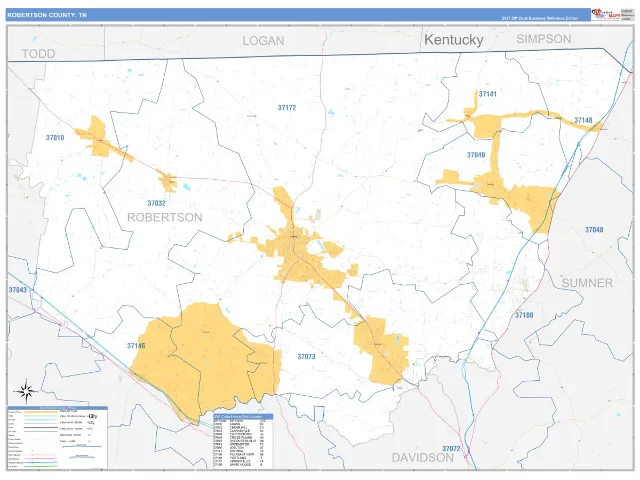Select the 'SIMPSON' county label

[544, 39]
